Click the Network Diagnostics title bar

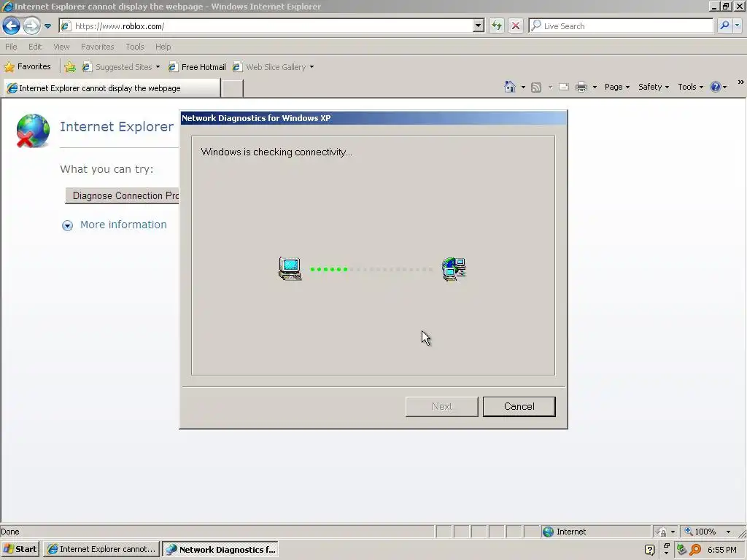[x=373, y=118]
